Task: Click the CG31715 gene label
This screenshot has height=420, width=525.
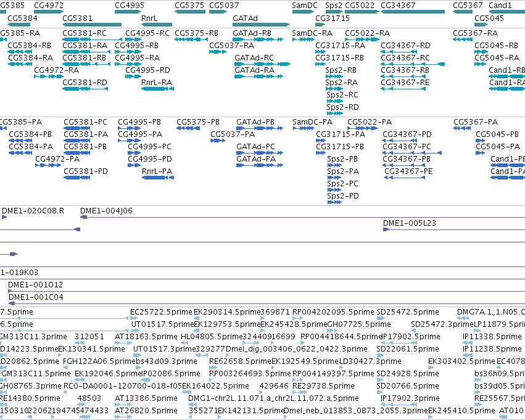Action: click(333, 18)
